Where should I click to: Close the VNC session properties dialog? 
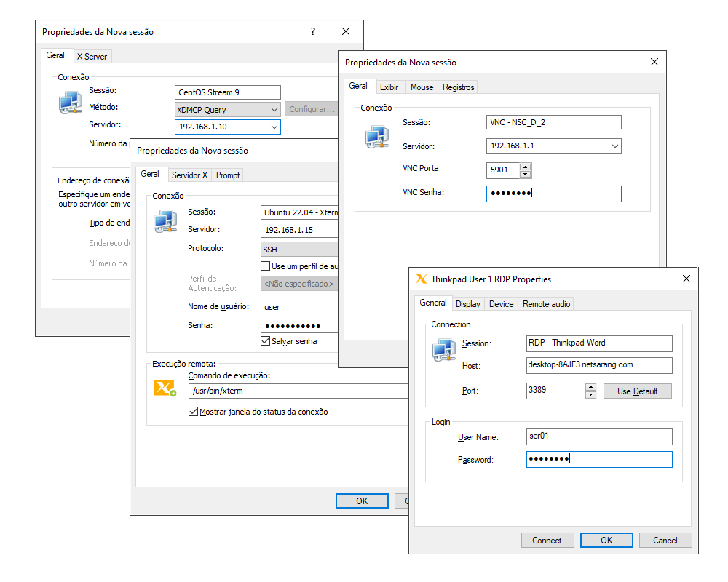(x=654, y=62)
